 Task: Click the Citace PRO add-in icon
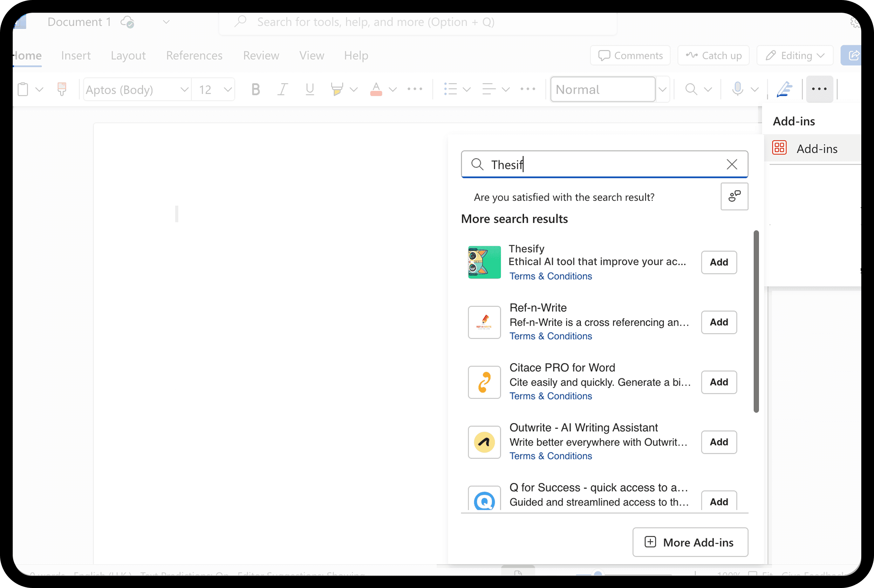(484, 382)
